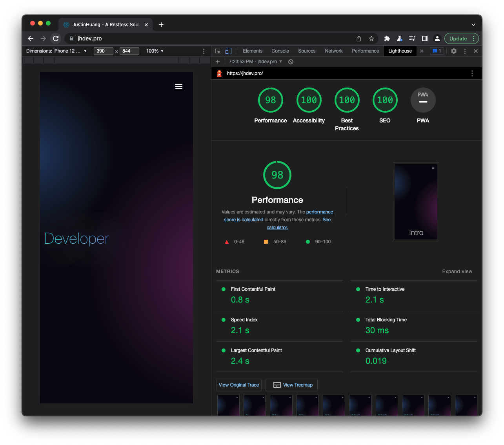Switch to the Sources tab

[307, 51]
